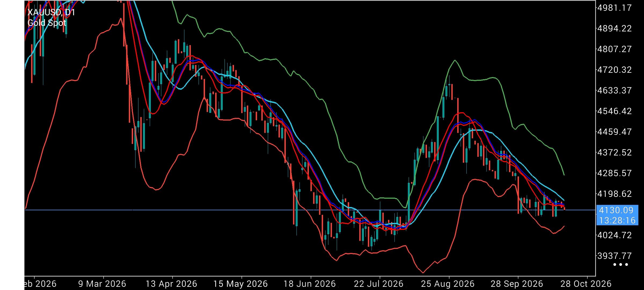Select the 4807.27 price axis label
The width and height of the screenshot is (644, 290).
tap(614, 49)
